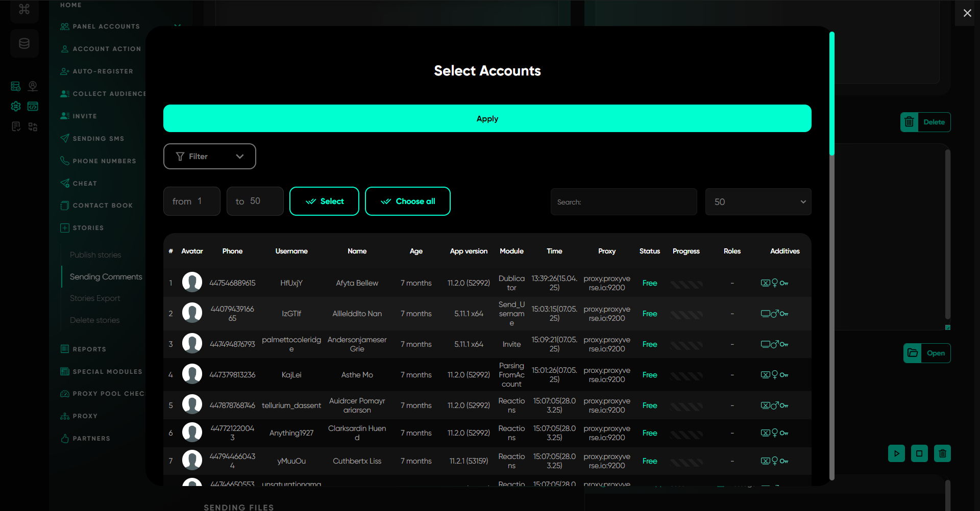This screenshot has height=511, width=980.
Task: Select the account row for Anything1927
Action: coord(291,433)
